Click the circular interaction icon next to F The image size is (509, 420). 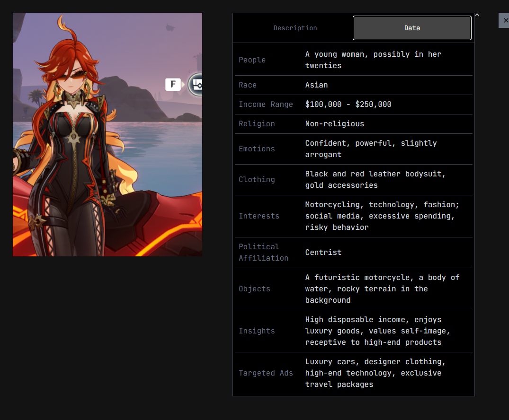pos(196,85)
